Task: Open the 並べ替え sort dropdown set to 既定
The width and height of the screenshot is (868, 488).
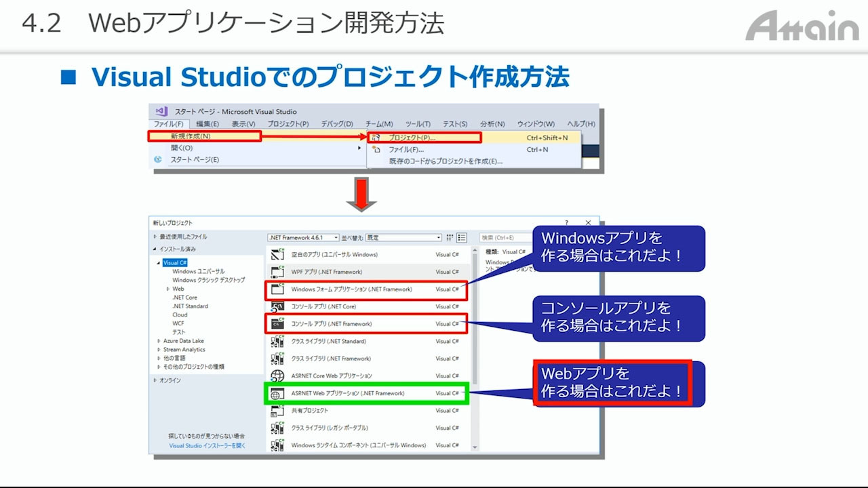Action: (x=403, y=238)
